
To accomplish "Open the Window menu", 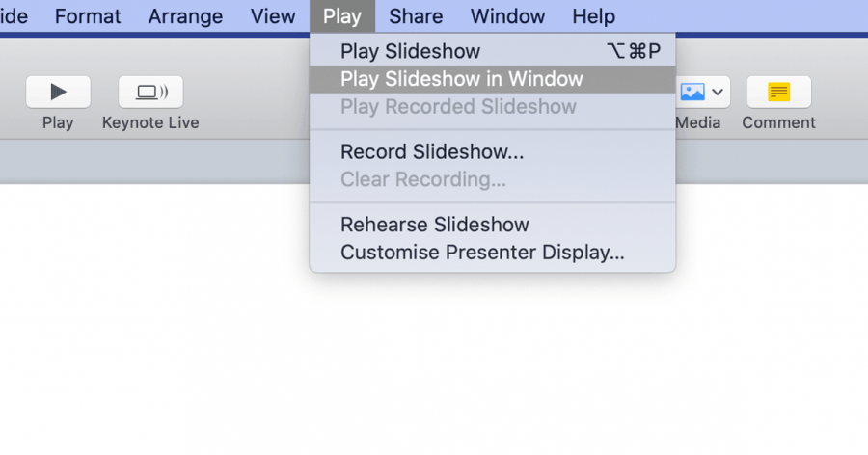I will (507, 16).
